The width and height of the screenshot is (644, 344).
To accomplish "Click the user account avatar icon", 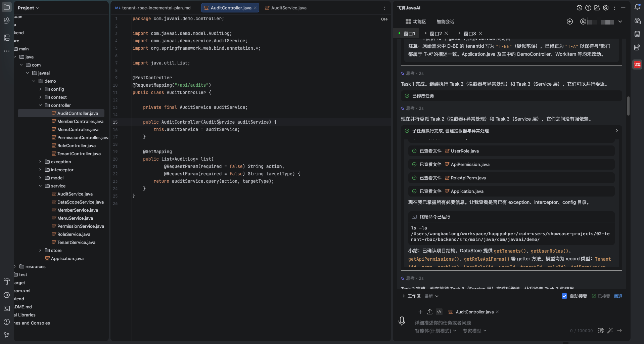I will click(x=583, y=21).
